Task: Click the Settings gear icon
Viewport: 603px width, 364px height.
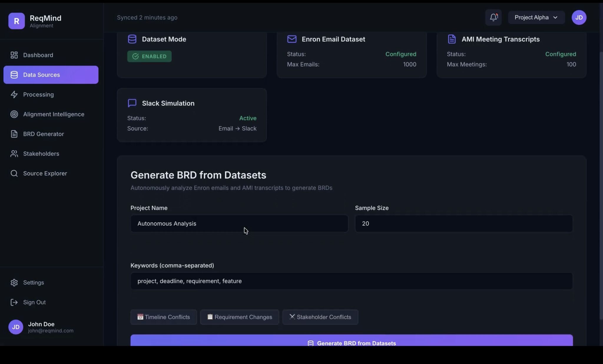Action: click(14, 282)
